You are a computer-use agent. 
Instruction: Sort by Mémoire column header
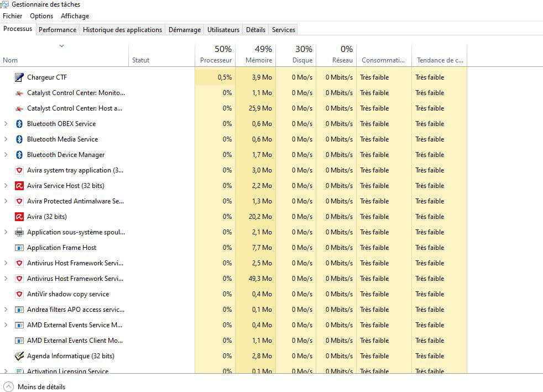pyautogui.click(x=255, y=55)
